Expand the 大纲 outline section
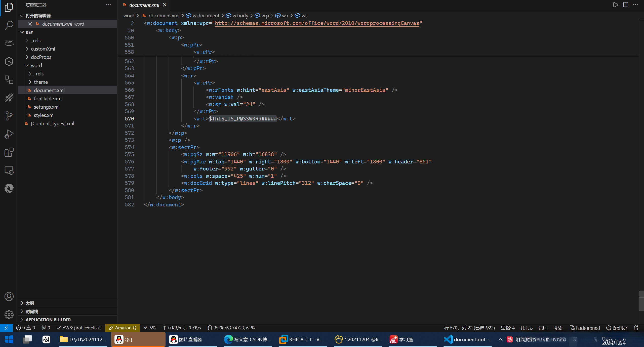Image resolution: width=644 pixels, height=347 pixels. click(x=30, y=303)
